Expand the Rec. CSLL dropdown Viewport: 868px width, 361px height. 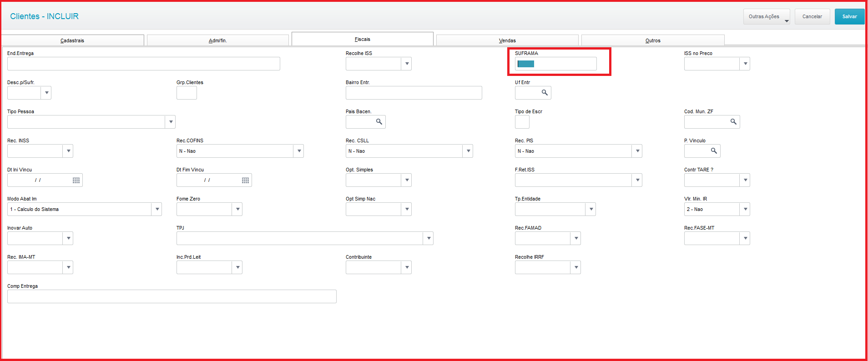click(x=468, y=151)
